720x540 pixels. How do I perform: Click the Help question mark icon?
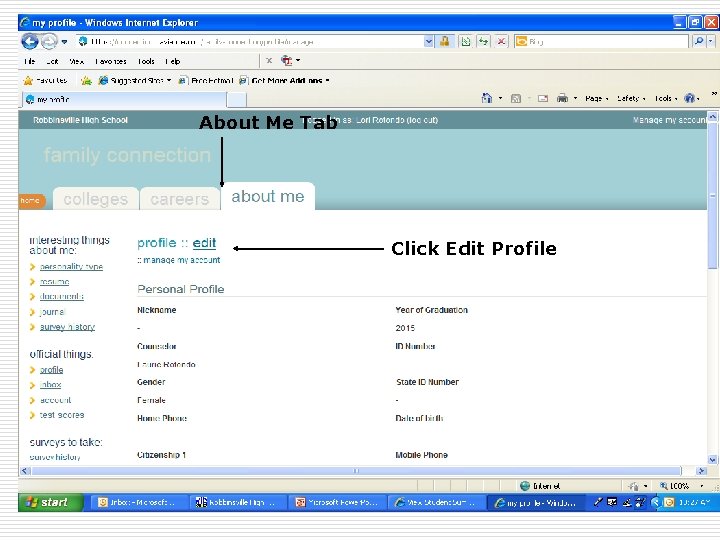689,98
